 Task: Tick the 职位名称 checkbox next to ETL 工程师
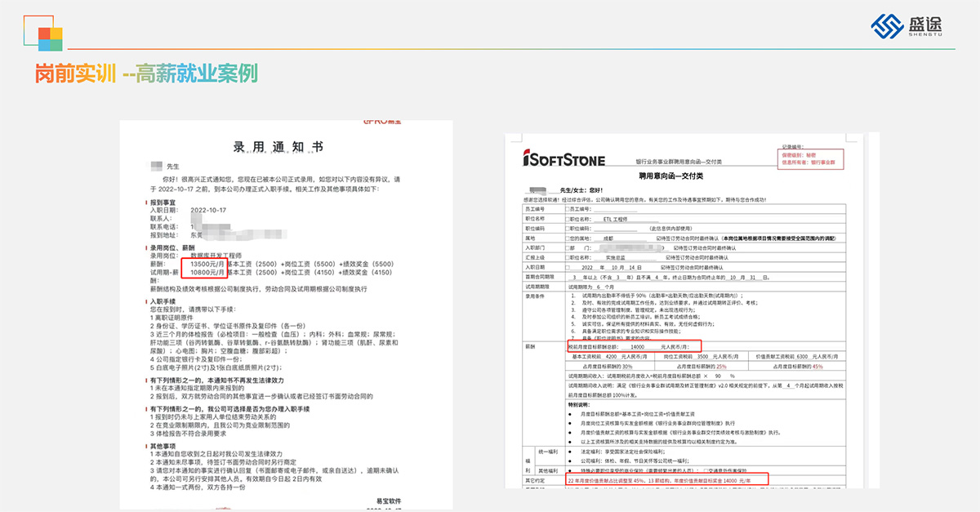569,219
